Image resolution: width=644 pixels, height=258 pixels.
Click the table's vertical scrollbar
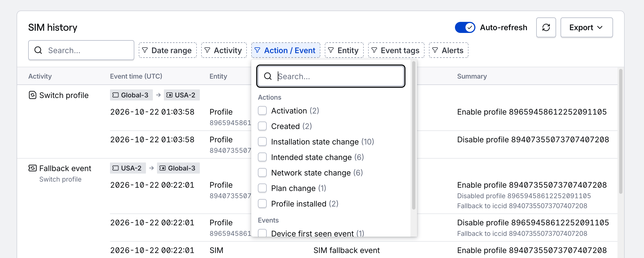pos(621,131)
